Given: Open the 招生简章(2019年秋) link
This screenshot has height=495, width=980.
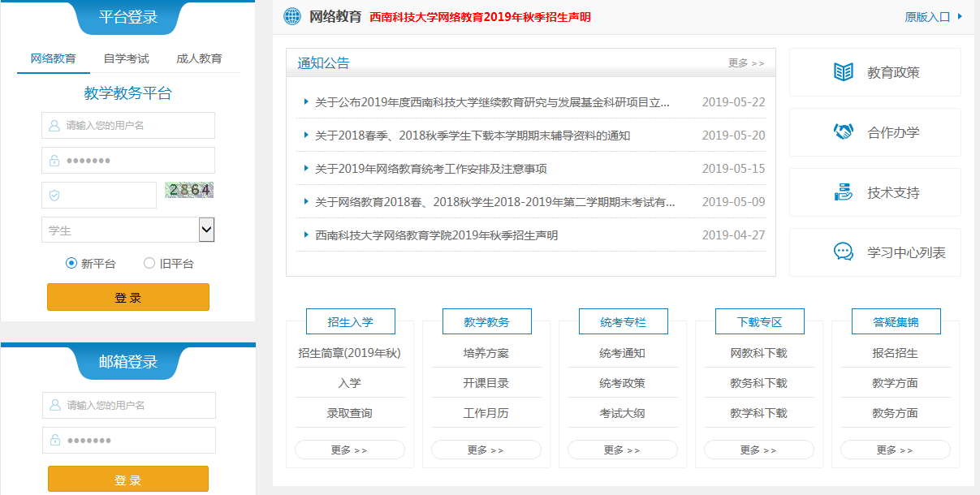Looking at the screenshot, I should 349,353.
